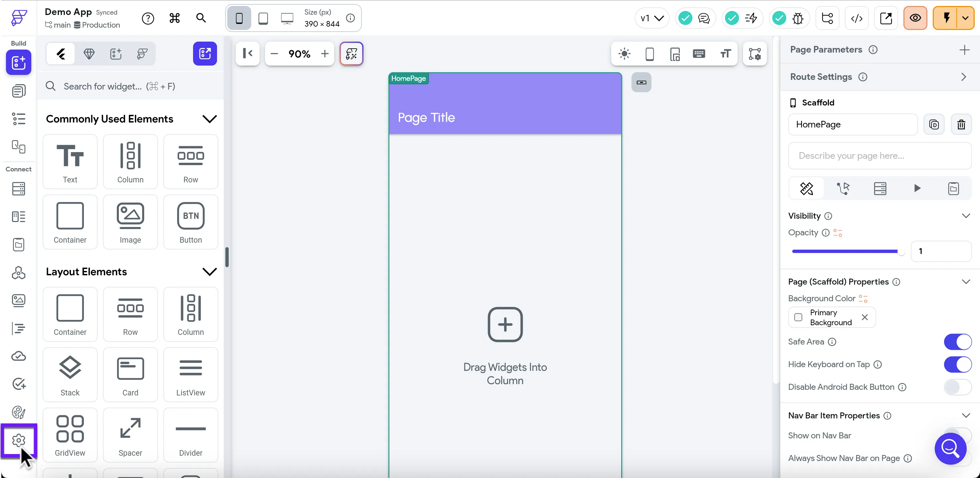
Task: Switch to the Actions tab in properties panel
Action: [843, 188]
